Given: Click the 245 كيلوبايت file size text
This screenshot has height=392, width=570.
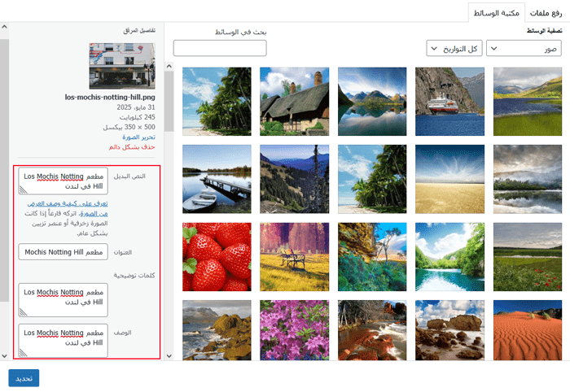Looking at the screenshot, I should coord(138,117).
